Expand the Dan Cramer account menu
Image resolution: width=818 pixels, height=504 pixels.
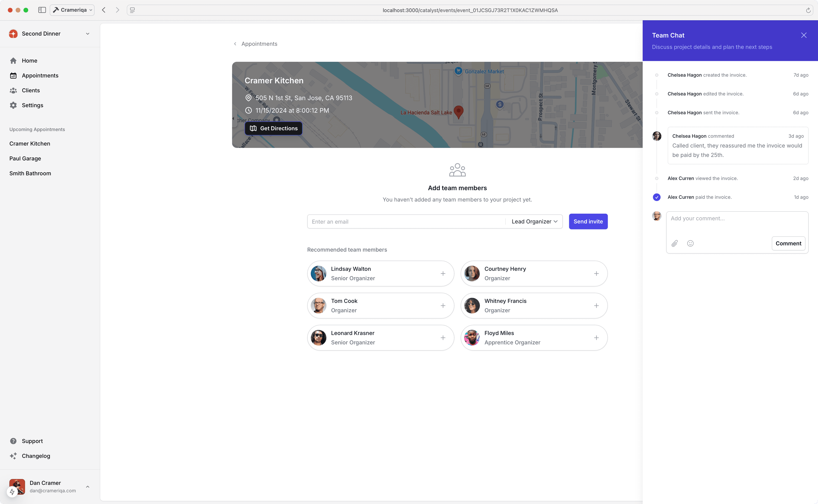pyautogui.click(x=87, y=487)
